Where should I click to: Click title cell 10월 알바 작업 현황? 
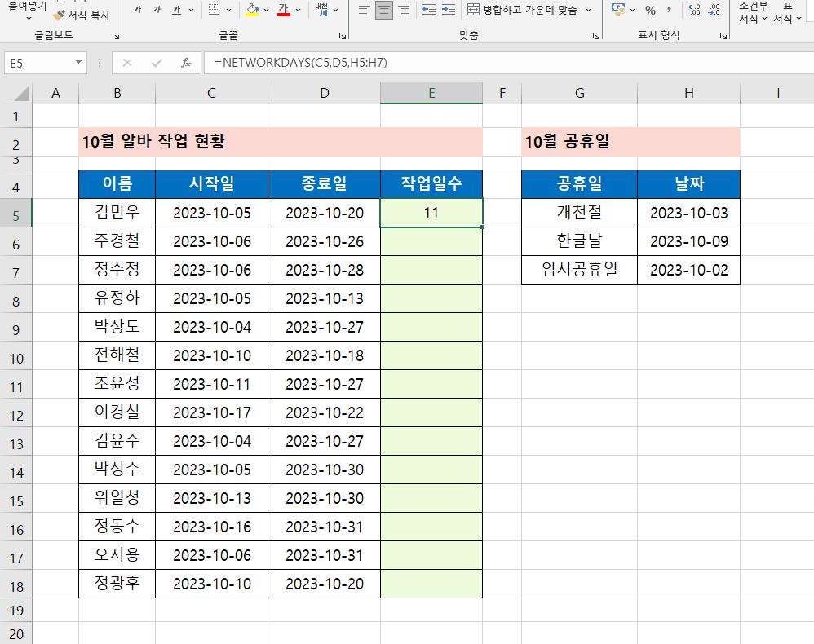pyautogui.click(x=281, y=142)
